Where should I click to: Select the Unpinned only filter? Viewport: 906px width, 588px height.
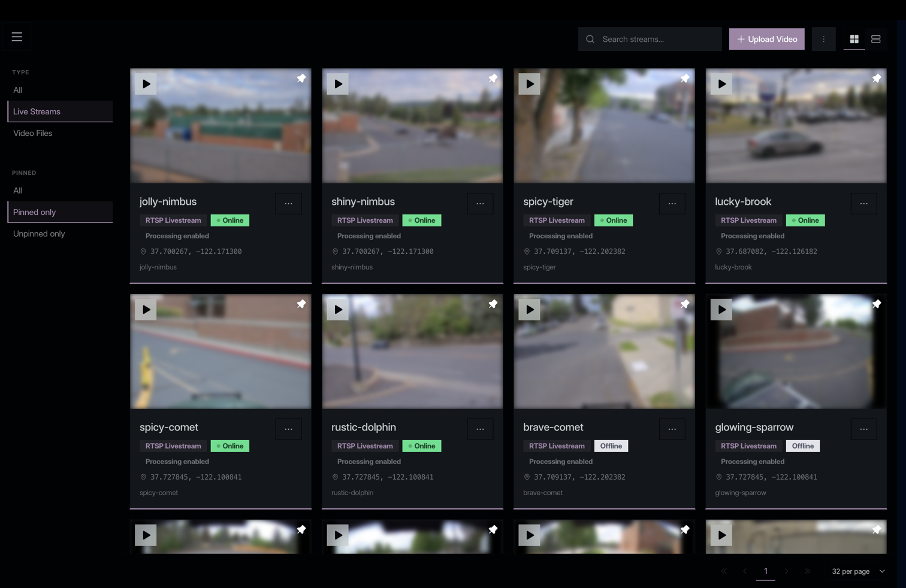pos(60,234)
